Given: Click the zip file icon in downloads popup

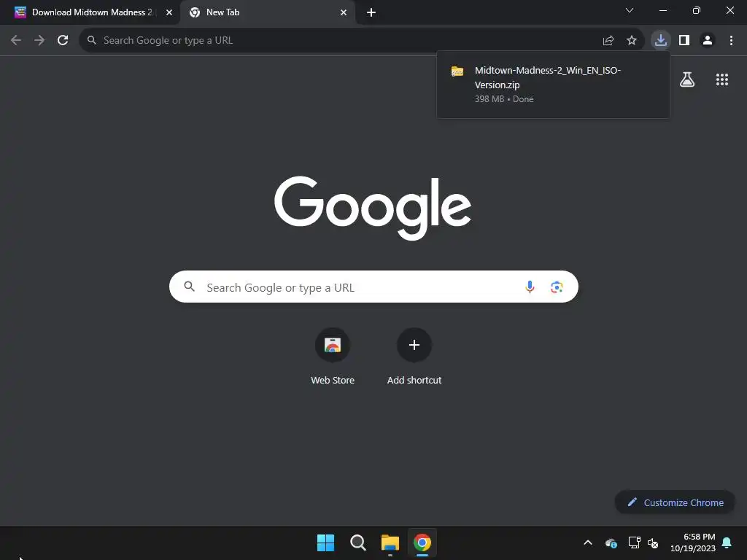Looking at the screenshot, I should coord(457,71).
